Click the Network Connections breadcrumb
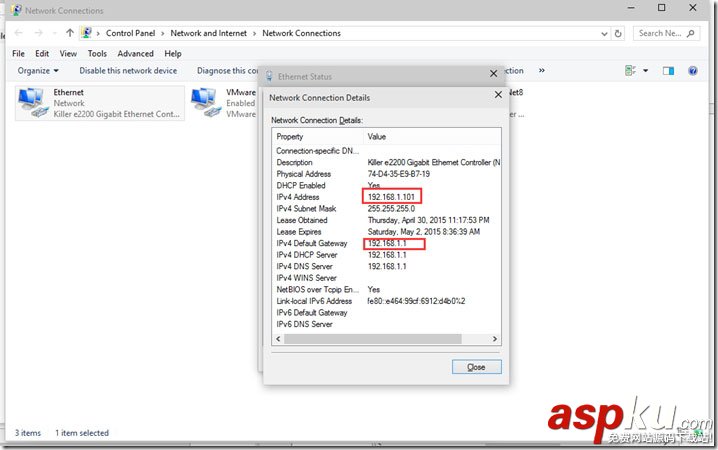 point(301,33)
